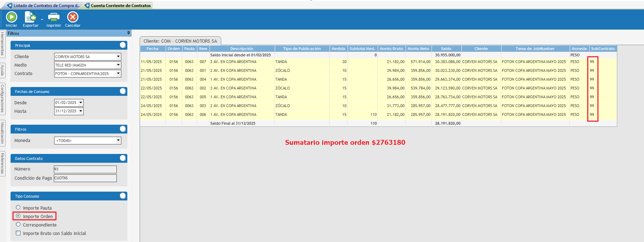Sort by Pauta column header
This screenshot has height=242, width=644.
pos(189,49)
